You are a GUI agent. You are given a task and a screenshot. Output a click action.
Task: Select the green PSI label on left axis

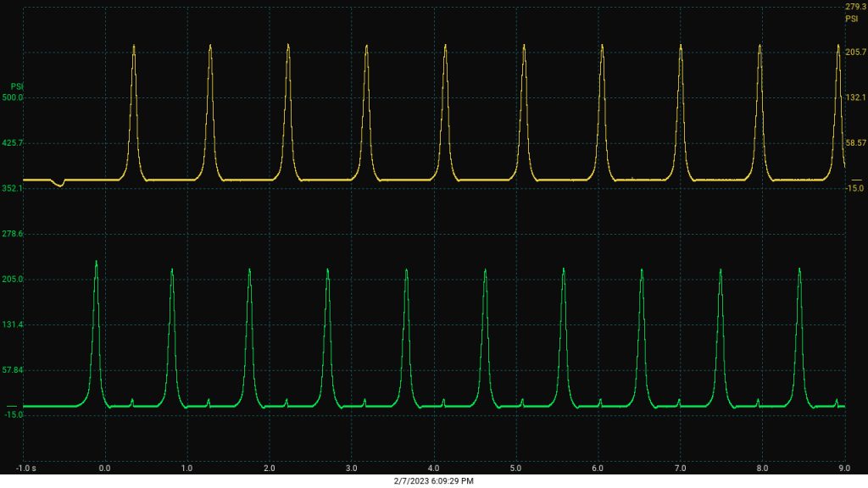[x=17, y=87]
